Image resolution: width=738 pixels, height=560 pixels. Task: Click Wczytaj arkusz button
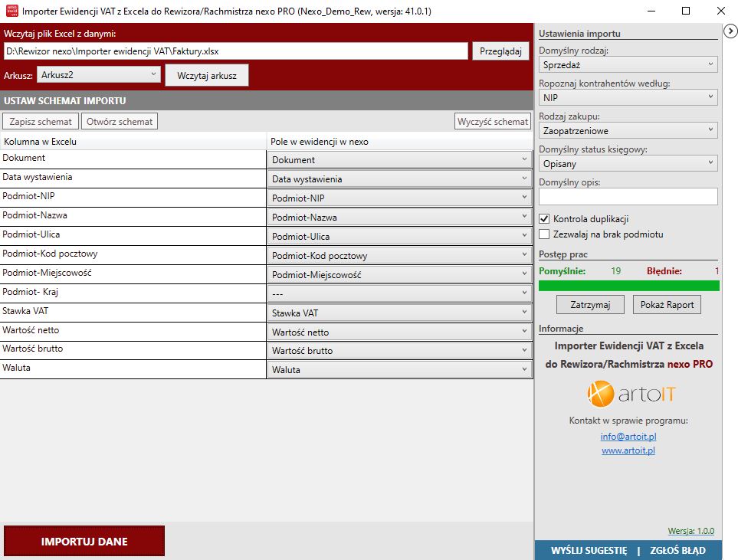coord(207,76)
